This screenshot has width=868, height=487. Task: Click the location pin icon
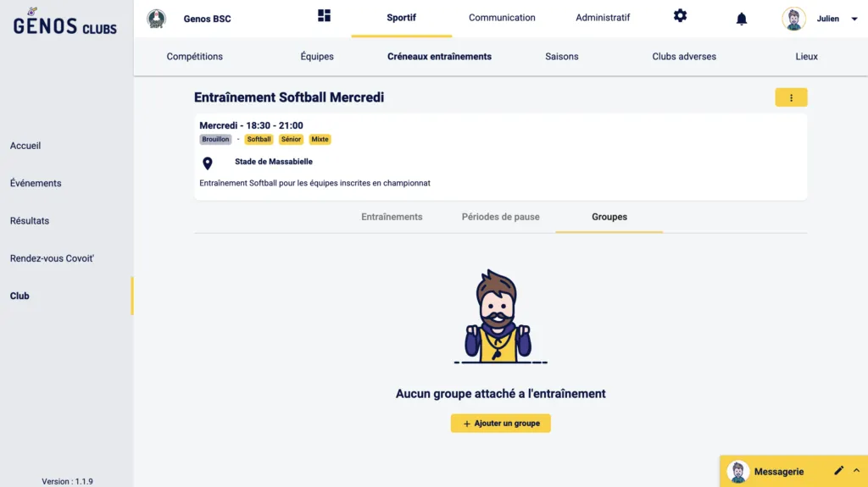pos(208,163)
